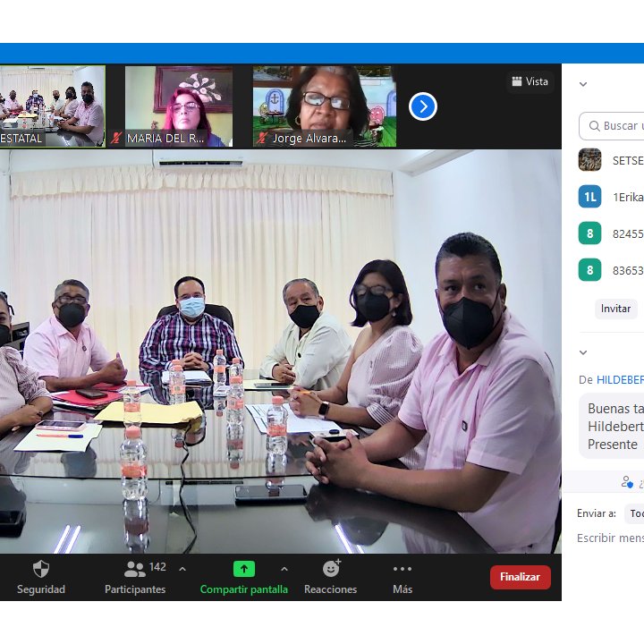The image size is (644, 644).
Task: Click the chat file/person icon above Enviar a
Action: (x=627, y=482)
